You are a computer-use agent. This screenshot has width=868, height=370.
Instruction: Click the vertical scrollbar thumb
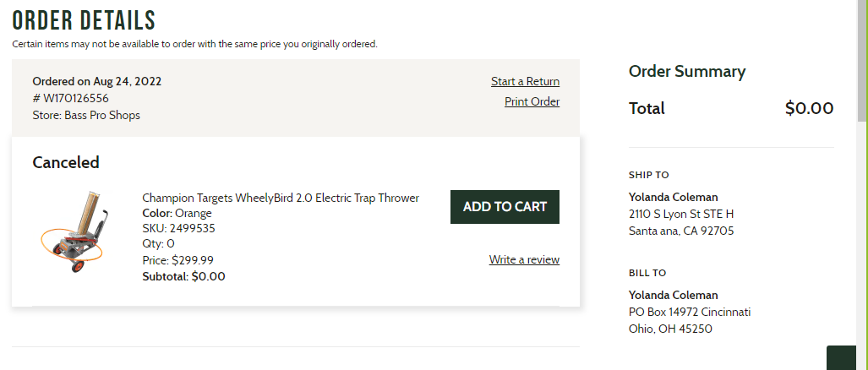(x=862, y=60)
